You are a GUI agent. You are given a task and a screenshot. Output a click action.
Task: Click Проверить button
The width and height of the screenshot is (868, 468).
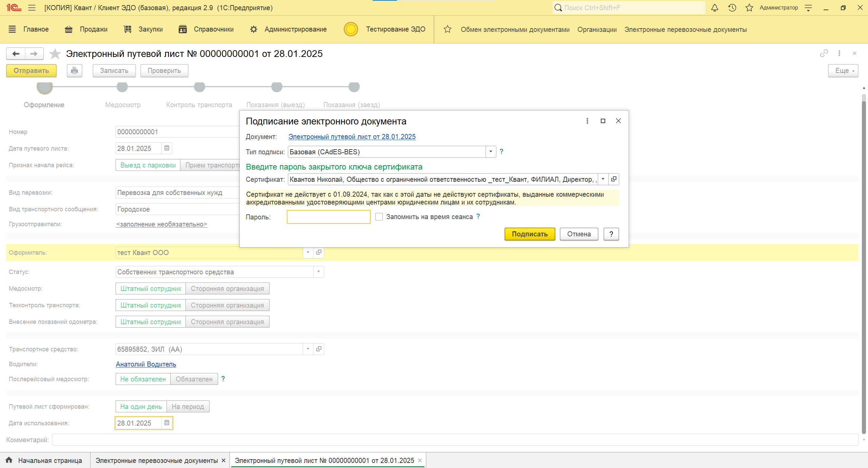coord(164,71)
